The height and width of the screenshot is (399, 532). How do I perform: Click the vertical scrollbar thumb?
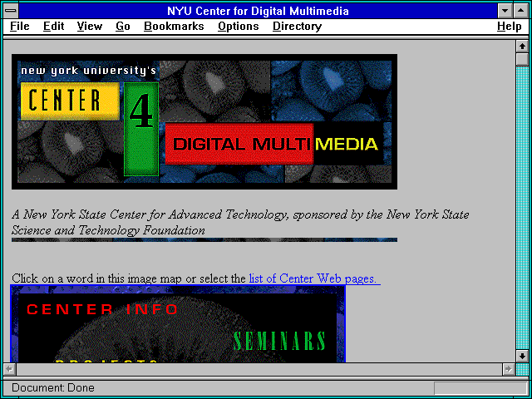[x=522, y=59]
